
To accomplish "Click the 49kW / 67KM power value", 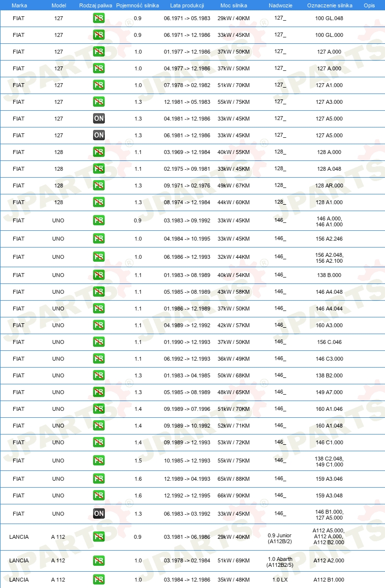I will coord(233,185).
